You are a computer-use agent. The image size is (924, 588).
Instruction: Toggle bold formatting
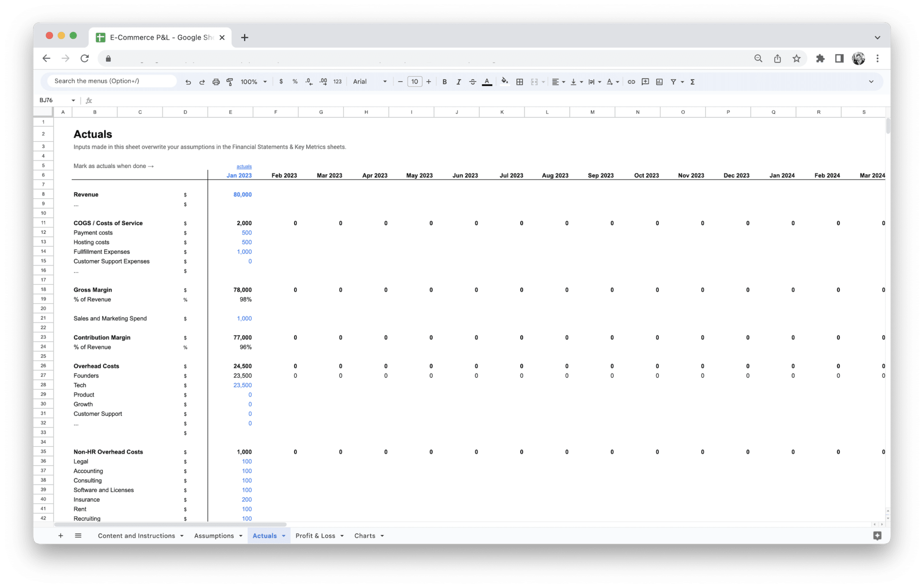[x=444, y=82]
